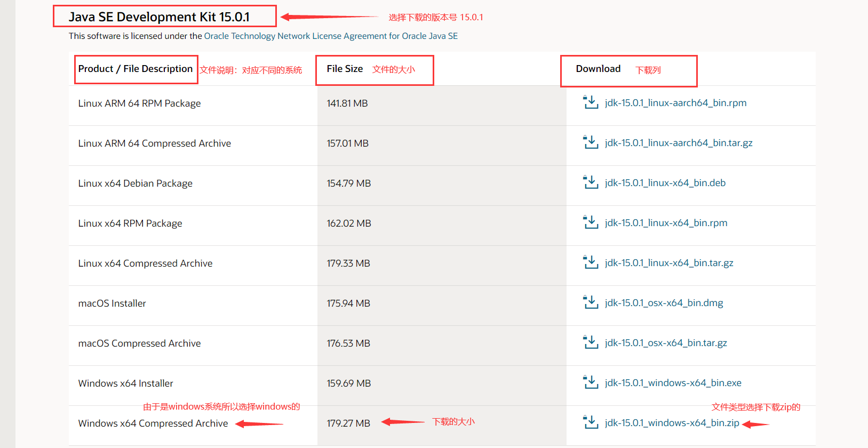Click download icon for linux-x64_bin.rpm

591,222
